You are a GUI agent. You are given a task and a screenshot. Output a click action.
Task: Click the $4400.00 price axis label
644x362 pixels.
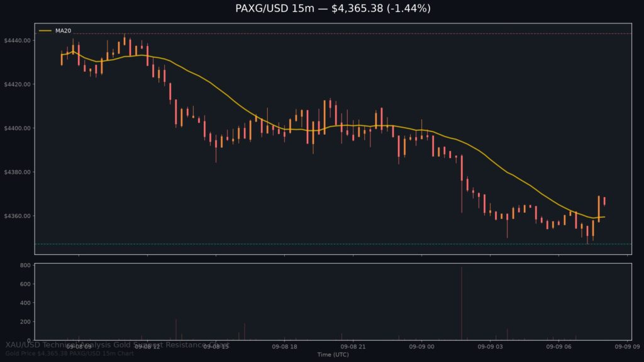tap(17, 128)
